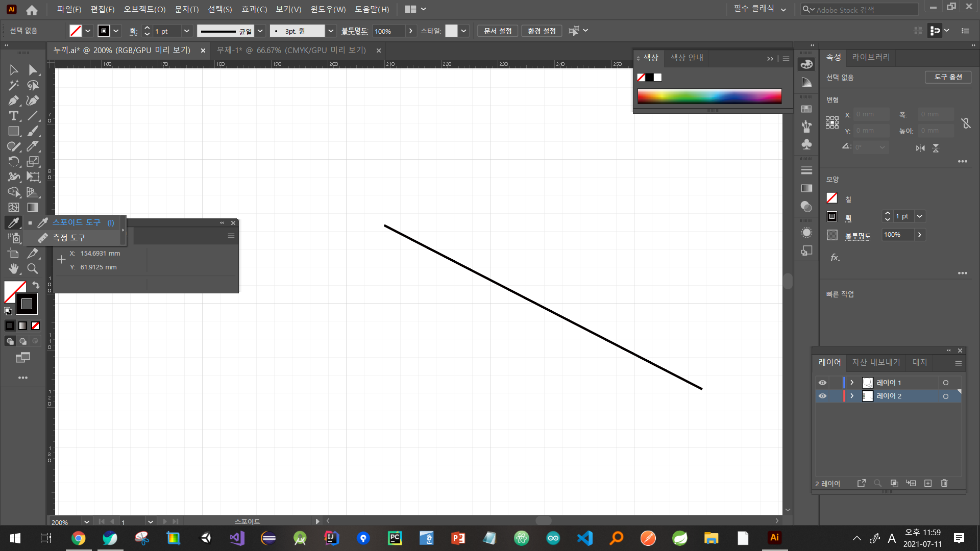Screen dimensions: 980x551
Task: Click Adobe Stock search field
Action: tap(860, 10)
